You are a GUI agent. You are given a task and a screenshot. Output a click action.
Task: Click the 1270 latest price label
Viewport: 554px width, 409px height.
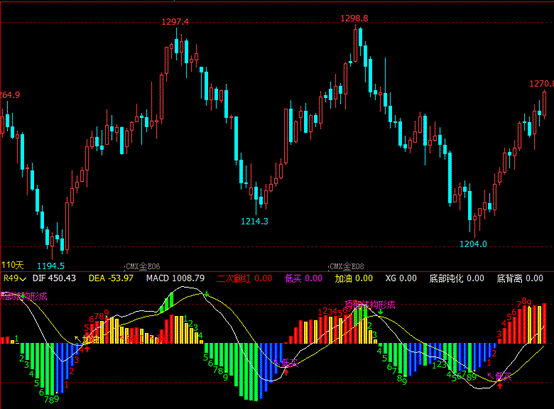click(541, 84)
